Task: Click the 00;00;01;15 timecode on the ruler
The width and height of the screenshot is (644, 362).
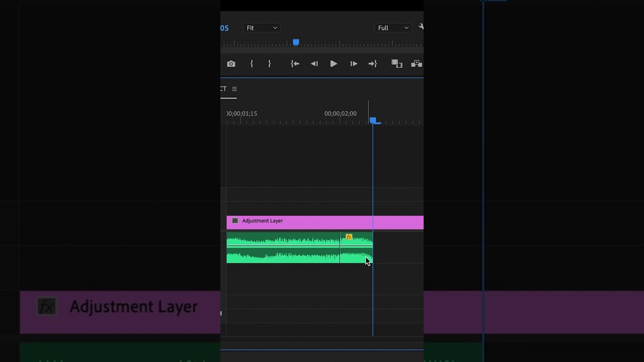Action: 242,114
